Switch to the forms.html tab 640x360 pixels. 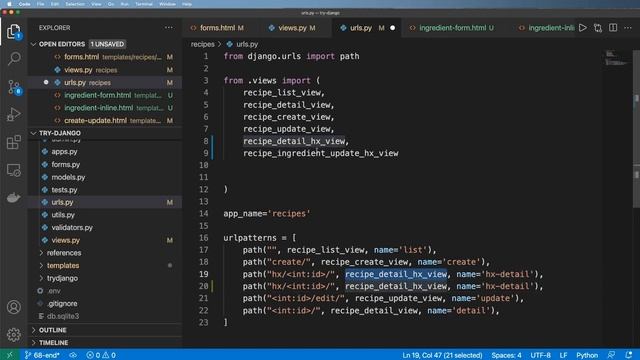217,28
